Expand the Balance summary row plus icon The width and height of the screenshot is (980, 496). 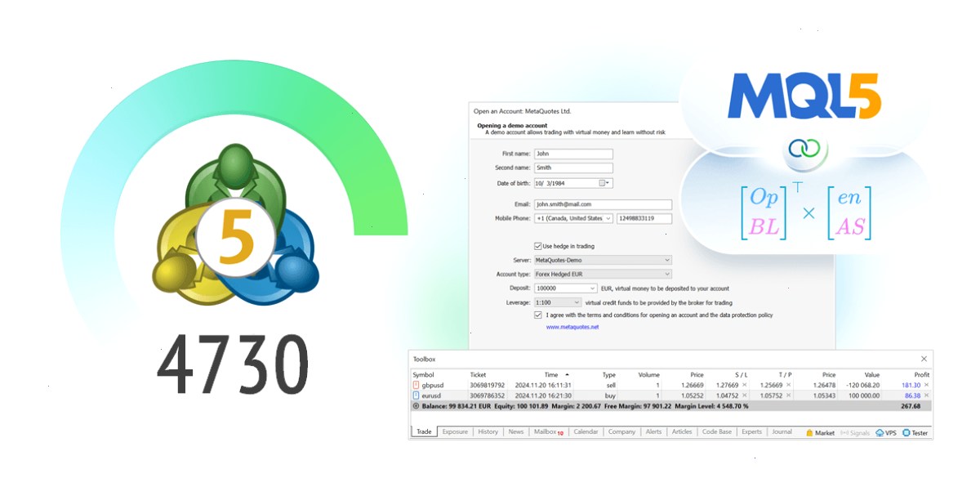(416, 406)
